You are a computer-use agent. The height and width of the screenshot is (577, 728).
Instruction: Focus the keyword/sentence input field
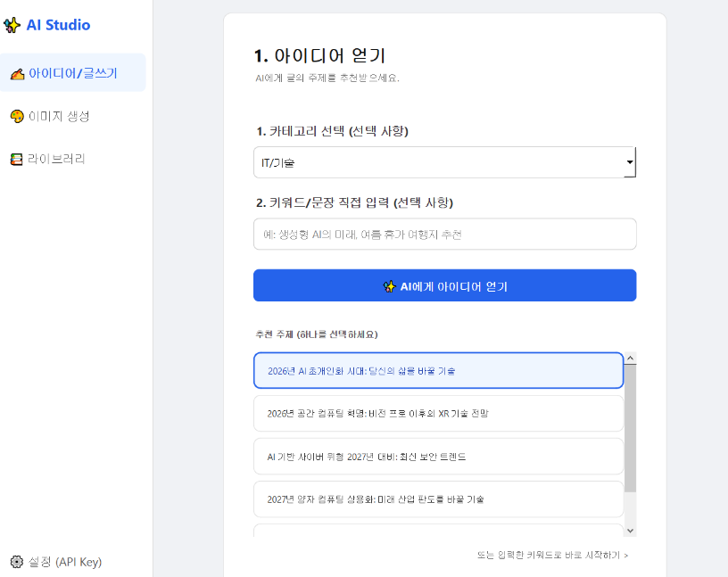[x=444, y=235]
